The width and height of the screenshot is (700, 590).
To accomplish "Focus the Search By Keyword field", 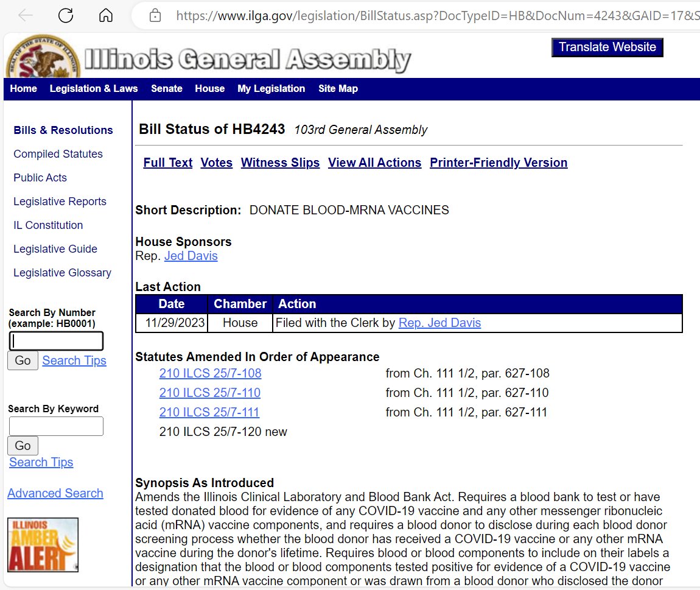I will [56, 426].
